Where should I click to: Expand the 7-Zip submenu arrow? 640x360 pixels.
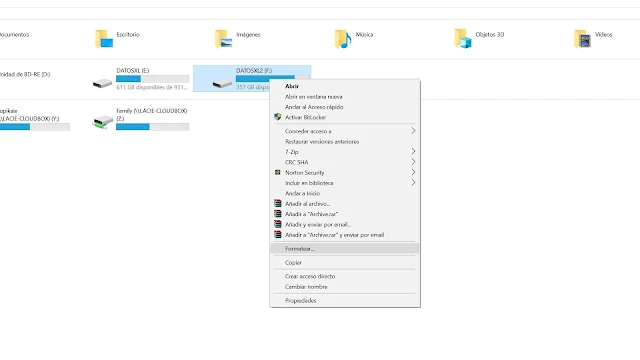point(413,151)
